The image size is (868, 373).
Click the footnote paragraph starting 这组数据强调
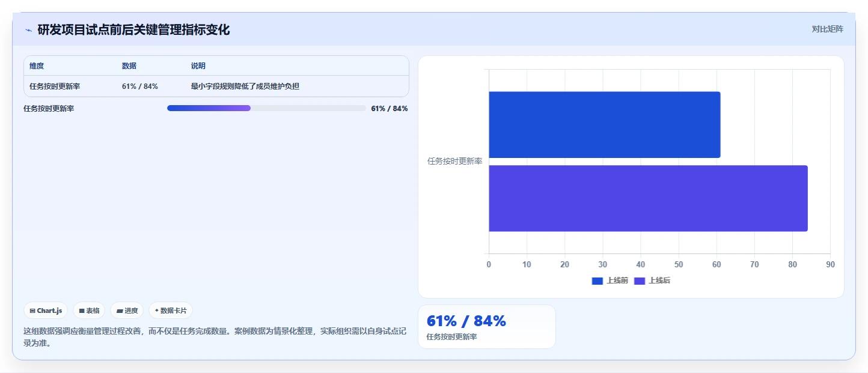click(215, 337)
